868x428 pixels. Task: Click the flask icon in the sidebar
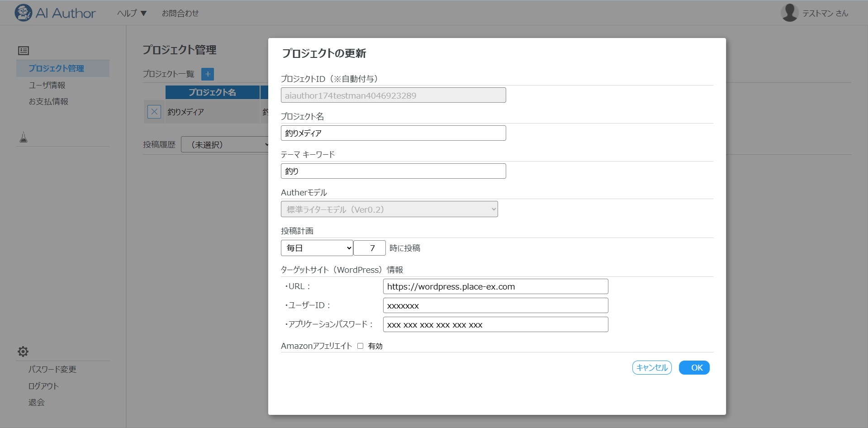pyautogui.click(x=24, y=138)
